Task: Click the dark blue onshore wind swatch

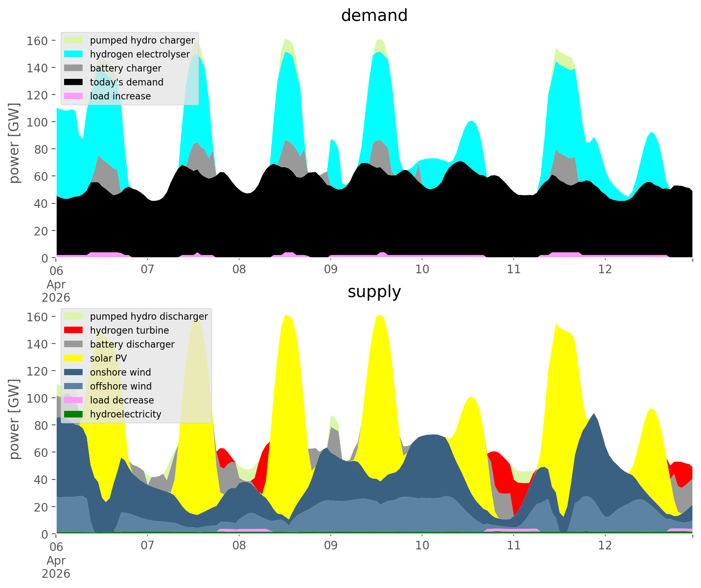Action: (74, 372)
